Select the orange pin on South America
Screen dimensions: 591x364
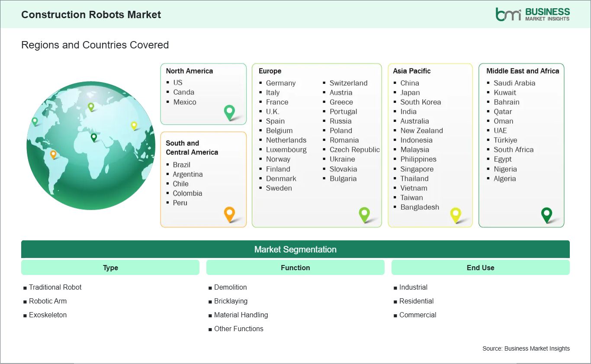click(x=54, y=153)
